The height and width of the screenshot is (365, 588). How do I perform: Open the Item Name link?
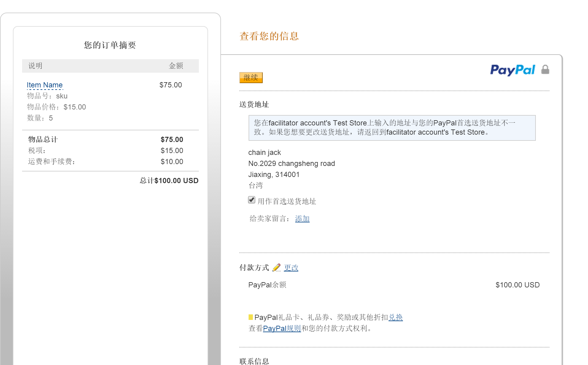pos(44,85)
